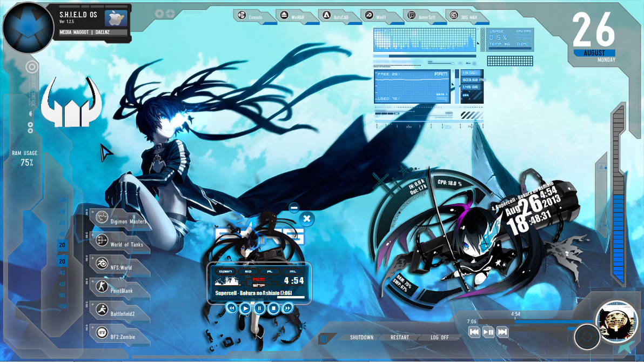
Task: Open BF2:Zombie game shortcut
Action: click(120, 334)
